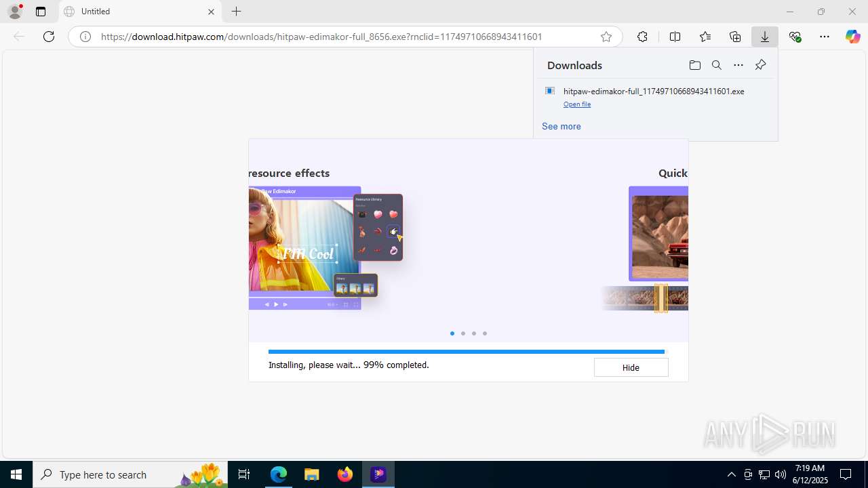Screen dimensions: 868x488
Task: Click the file icon beside the downloaded exe
Action: (x=550, y=91)
